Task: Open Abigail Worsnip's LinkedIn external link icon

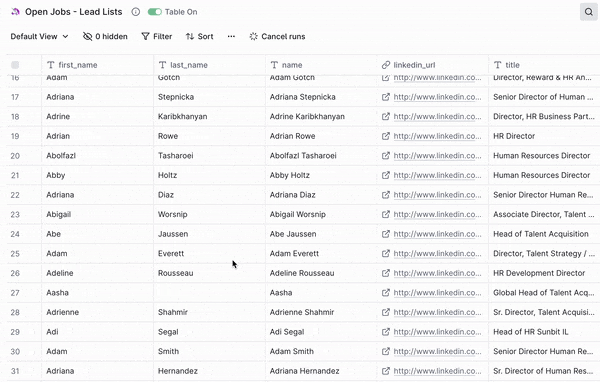Action: tap(386, 214)
